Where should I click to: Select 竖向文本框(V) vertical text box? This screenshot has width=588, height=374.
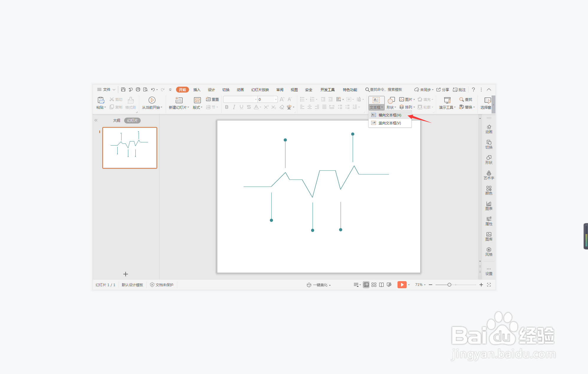click(390, 123)
